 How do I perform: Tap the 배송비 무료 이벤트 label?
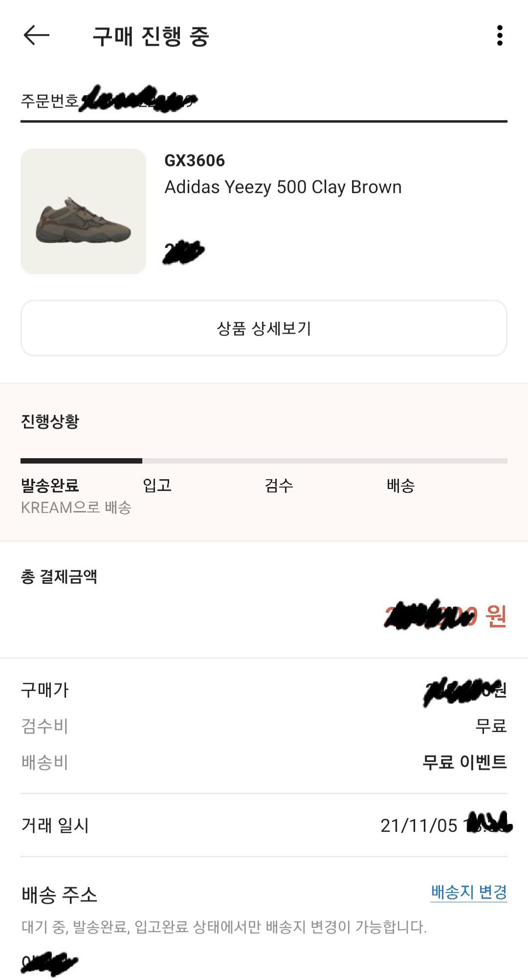pyautogui.click(x=464, y=762)
